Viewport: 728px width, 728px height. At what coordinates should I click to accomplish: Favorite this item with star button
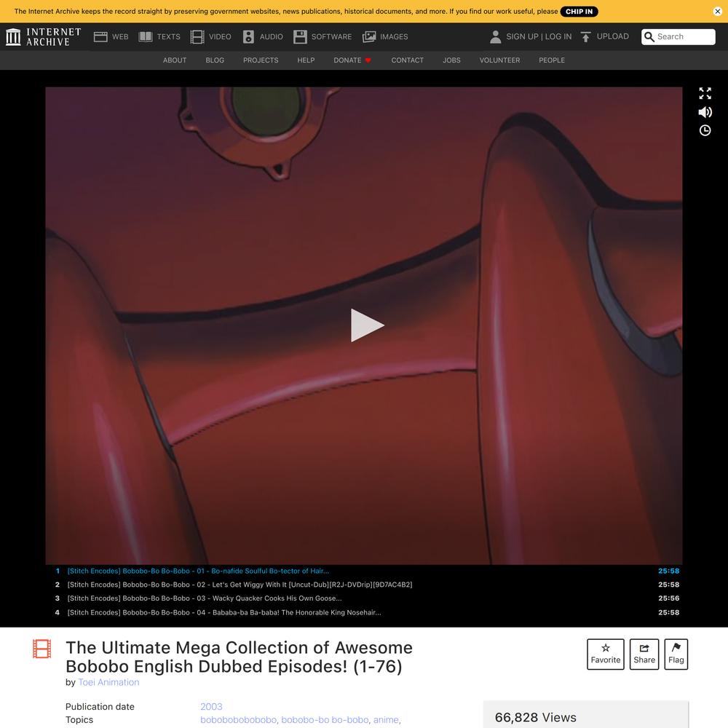[x=606, y=654]
